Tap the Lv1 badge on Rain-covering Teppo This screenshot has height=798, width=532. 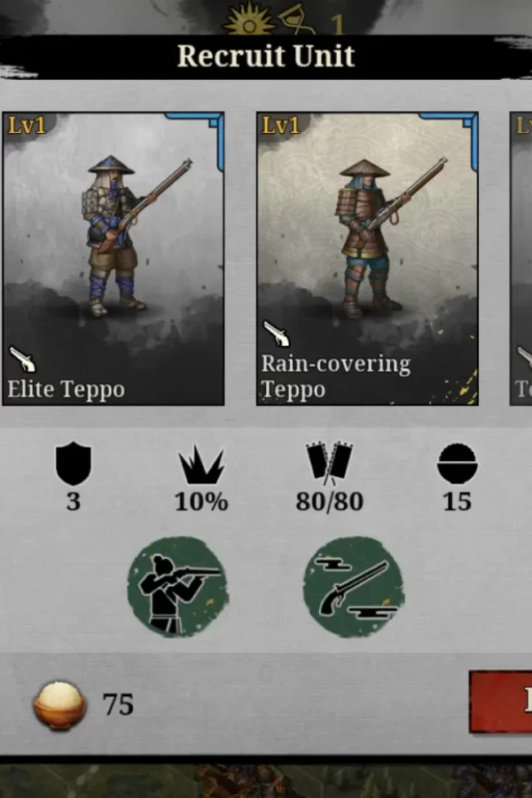280,125
